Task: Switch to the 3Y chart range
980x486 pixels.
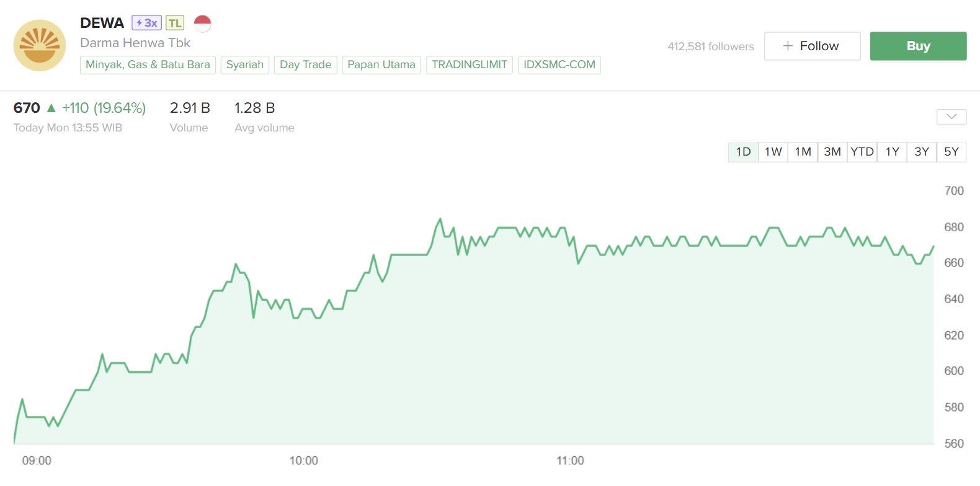Action: (x=922, y=152)
